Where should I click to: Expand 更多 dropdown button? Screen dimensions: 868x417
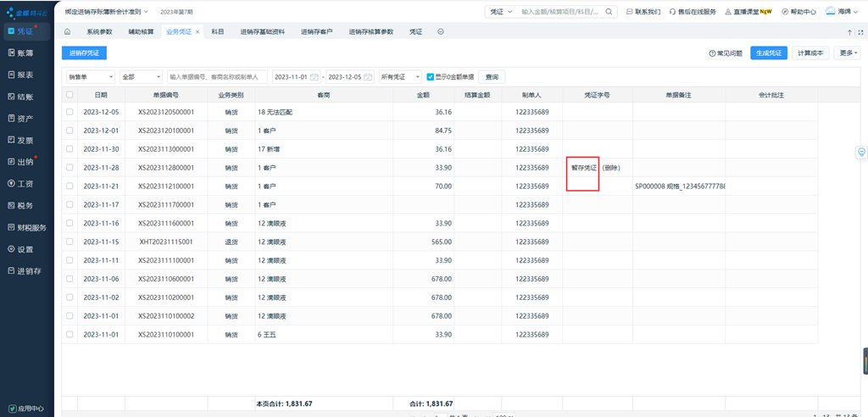(x=848, y=53)
